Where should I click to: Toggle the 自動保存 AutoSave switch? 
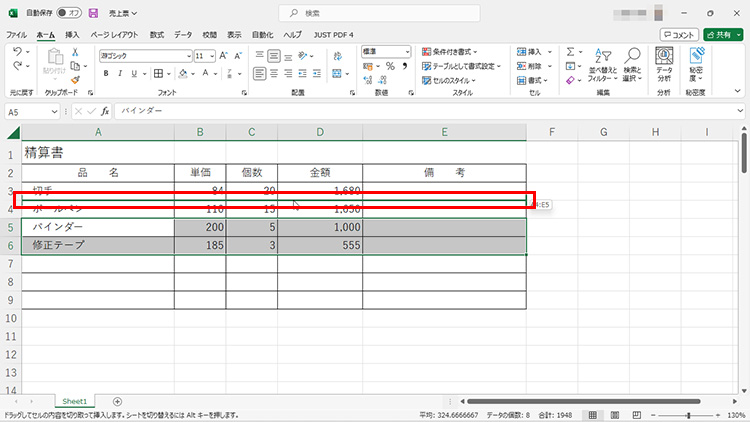point(70,13)
